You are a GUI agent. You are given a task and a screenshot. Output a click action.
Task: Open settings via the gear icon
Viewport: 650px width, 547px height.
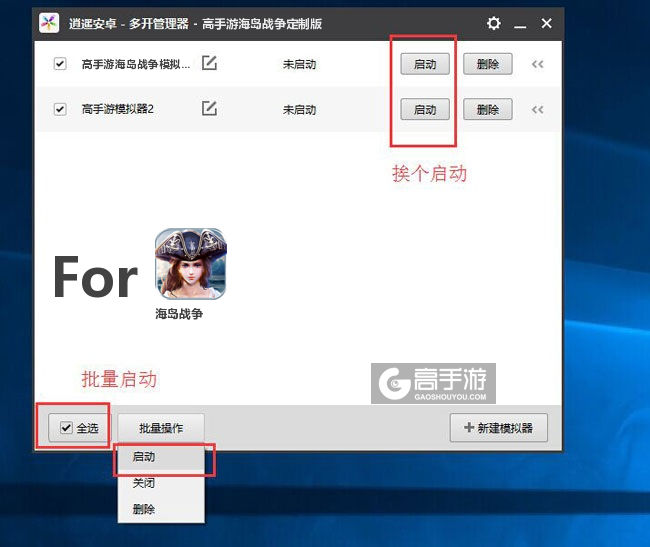point(493,23)
